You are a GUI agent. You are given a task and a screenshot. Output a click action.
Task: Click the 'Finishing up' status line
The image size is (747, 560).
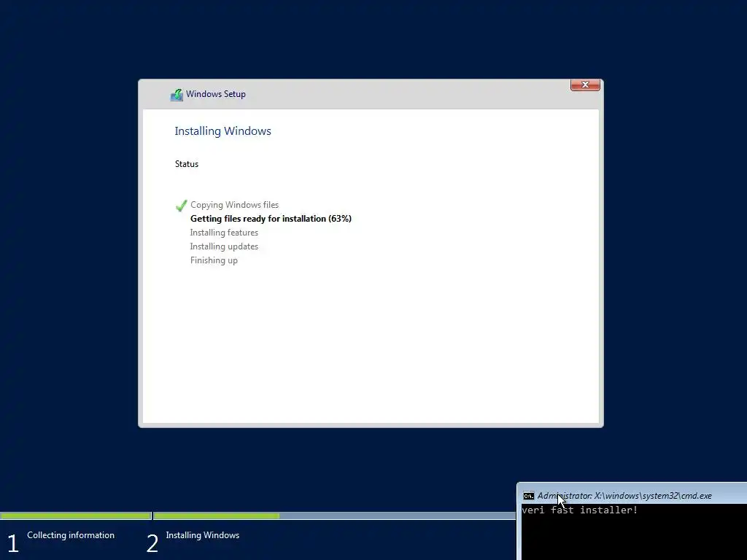214,260
